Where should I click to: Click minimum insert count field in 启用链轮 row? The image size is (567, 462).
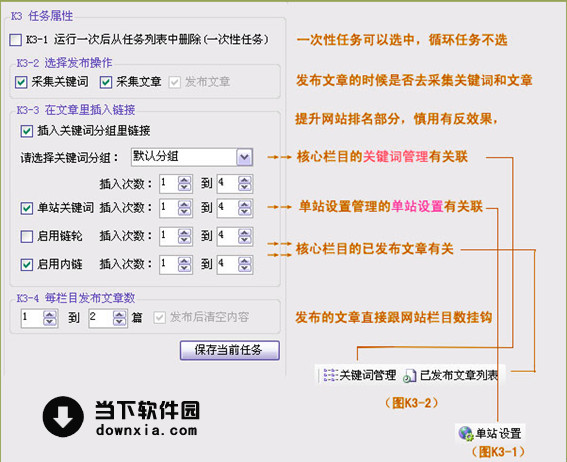[169, 236]
